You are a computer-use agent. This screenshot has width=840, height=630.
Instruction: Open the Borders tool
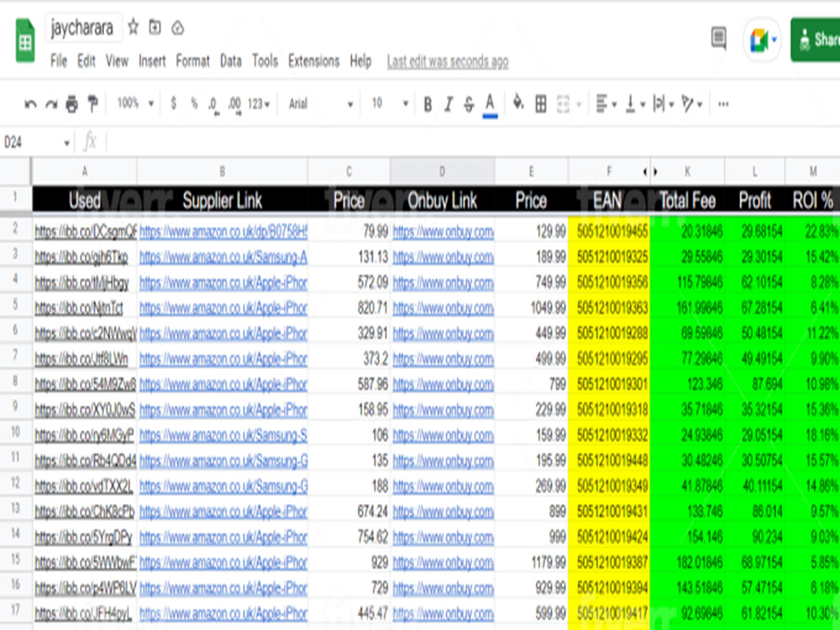[541, 104]
